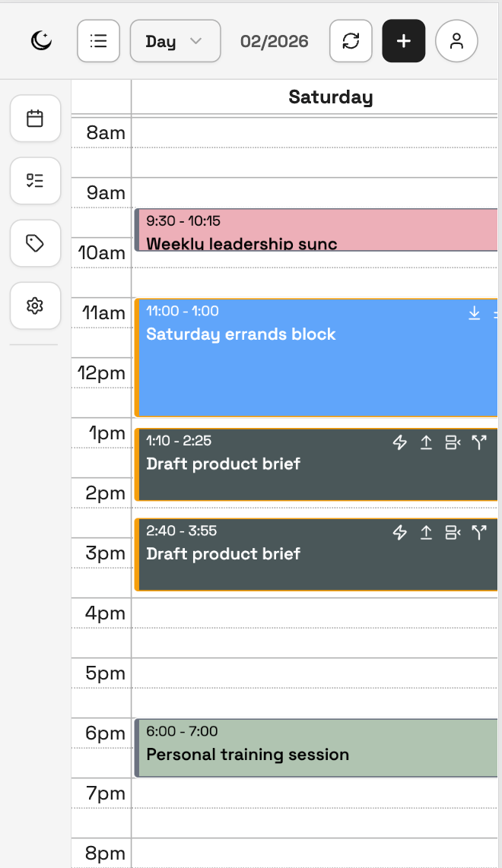Open settings gear in sidebar
This screenshot has height=868, width=502.
coord(35,306)
